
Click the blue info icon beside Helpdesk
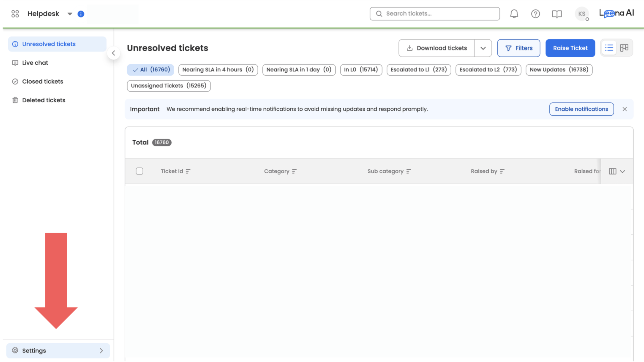click(x=81, y=14)
